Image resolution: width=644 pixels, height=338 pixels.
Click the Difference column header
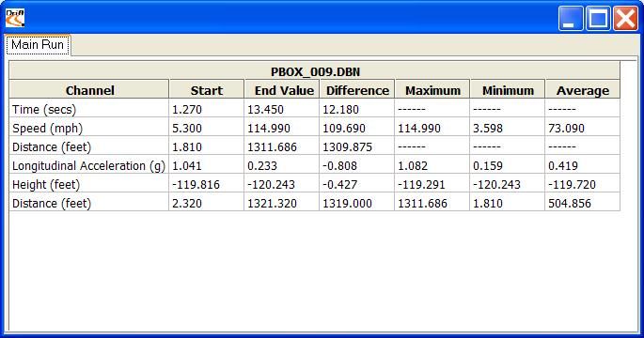[356, 89]
